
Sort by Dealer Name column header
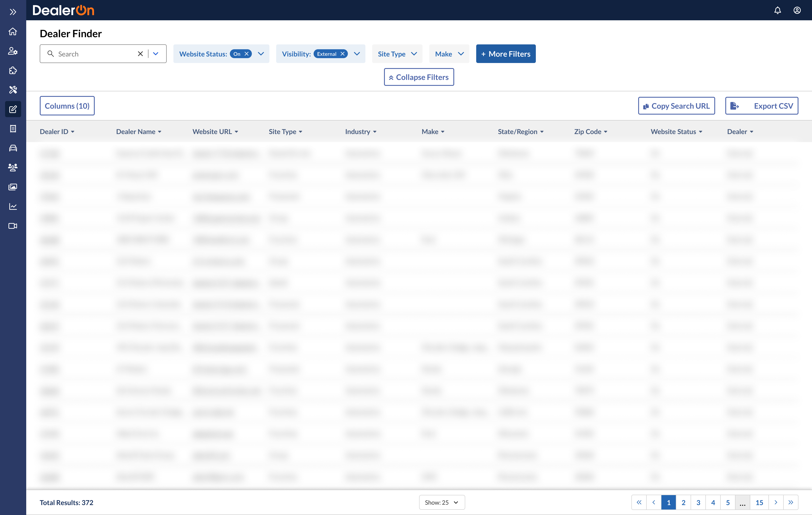click(139, 131)
